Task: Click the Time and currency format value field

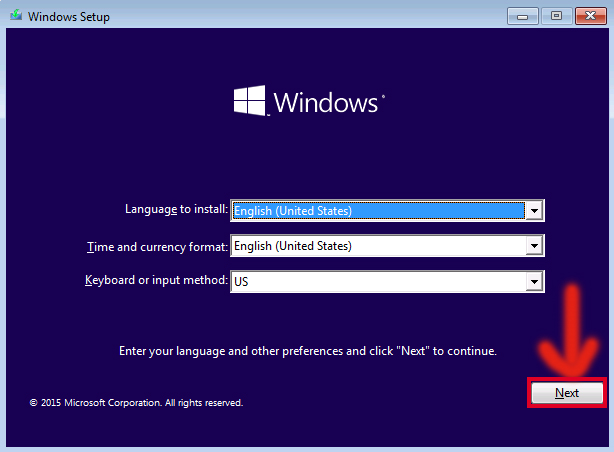Action: 378,246
